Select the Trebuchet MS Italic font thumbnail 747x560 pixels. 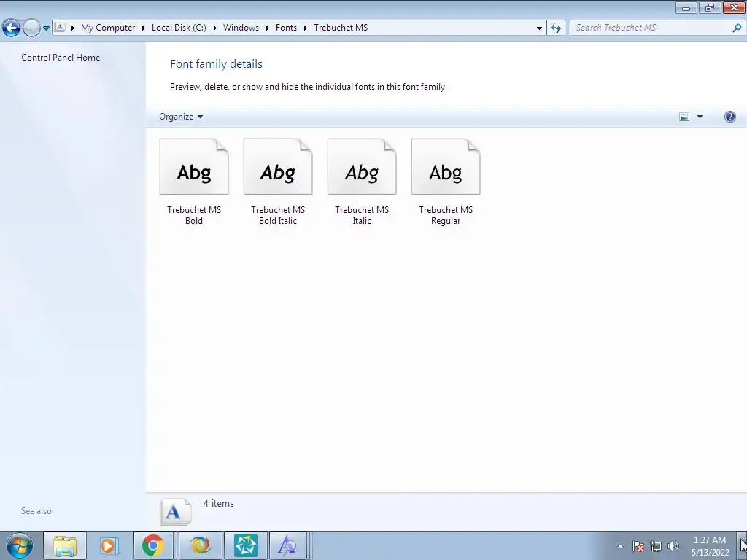pyautogui.click(x=362, y=167)
